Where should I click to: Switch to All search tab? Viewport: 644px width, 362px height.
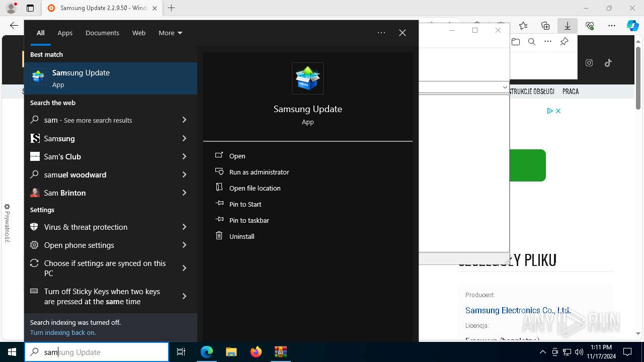tap(41, 33)
